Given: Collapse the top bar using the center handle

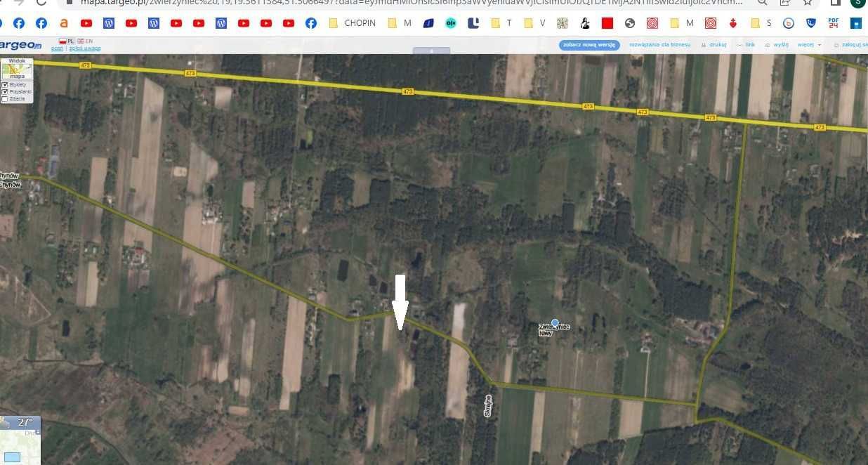Looking at the screenshot, I should click(431, 51).
